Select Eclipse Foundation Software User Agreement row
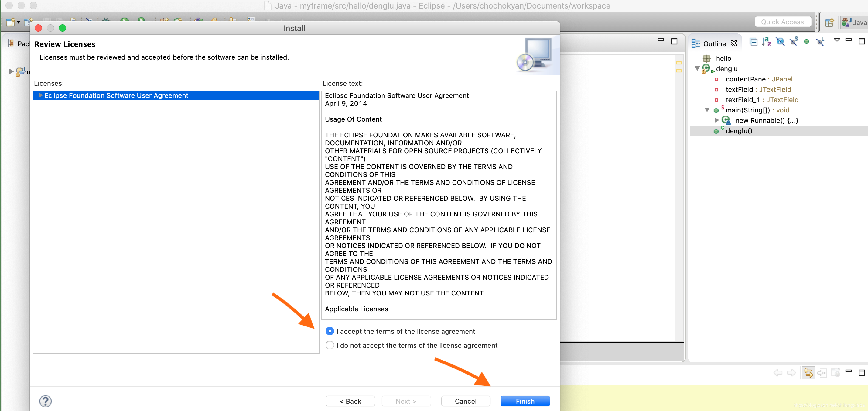Image resolution: width=868 pixels, height=411 pixels. click(x=176, y=95)
